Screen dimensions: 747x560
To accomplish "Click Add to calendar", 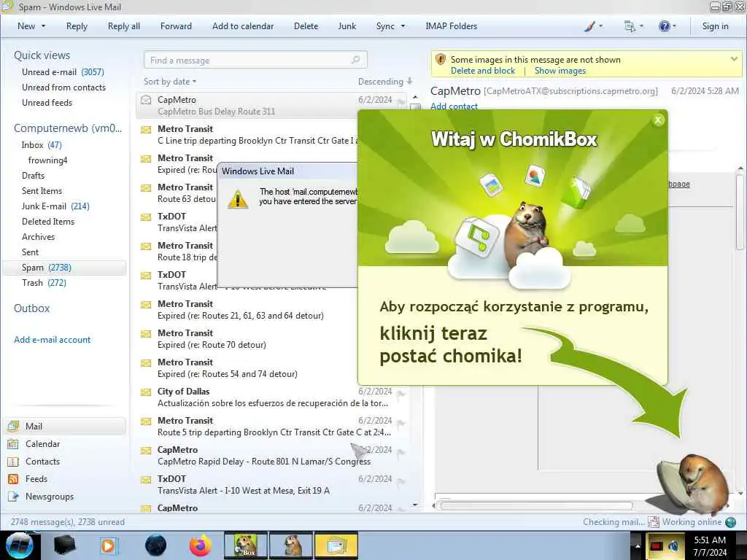I will click(243, 26).
